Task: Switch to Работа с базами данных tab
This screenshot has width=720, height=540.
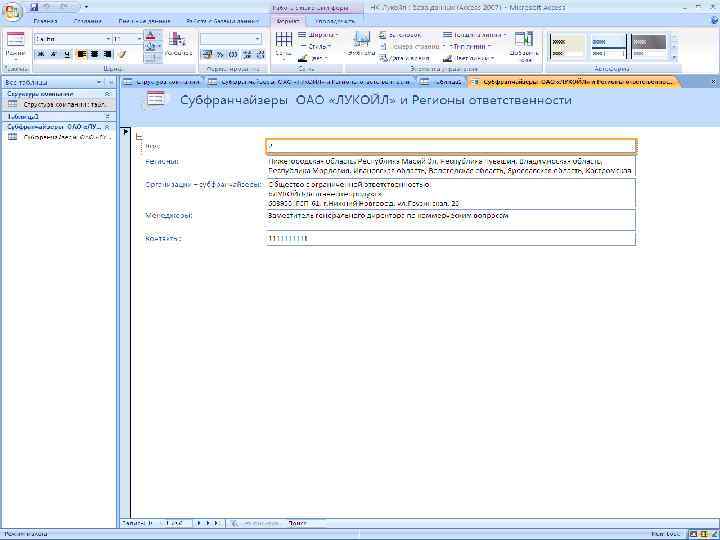Action: coord(222,21)
